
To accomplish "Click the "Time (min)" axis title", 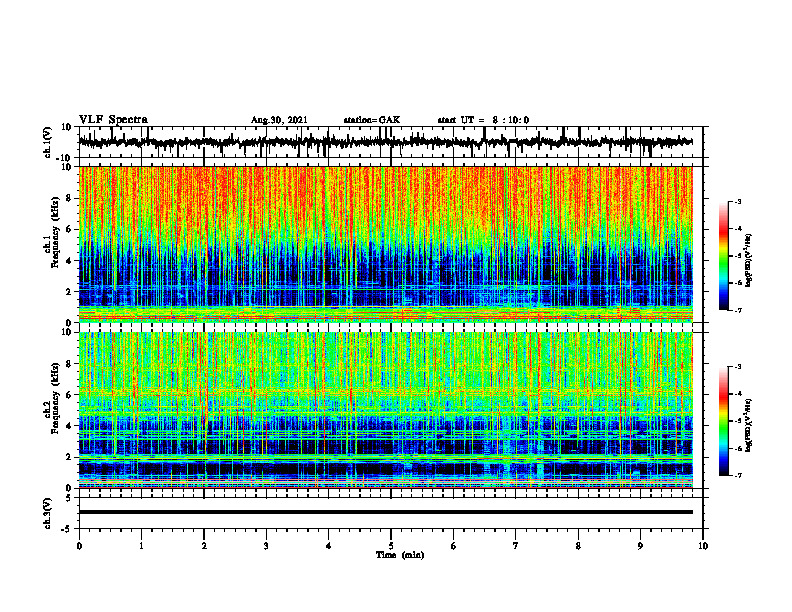I will [x=400, y=555].
